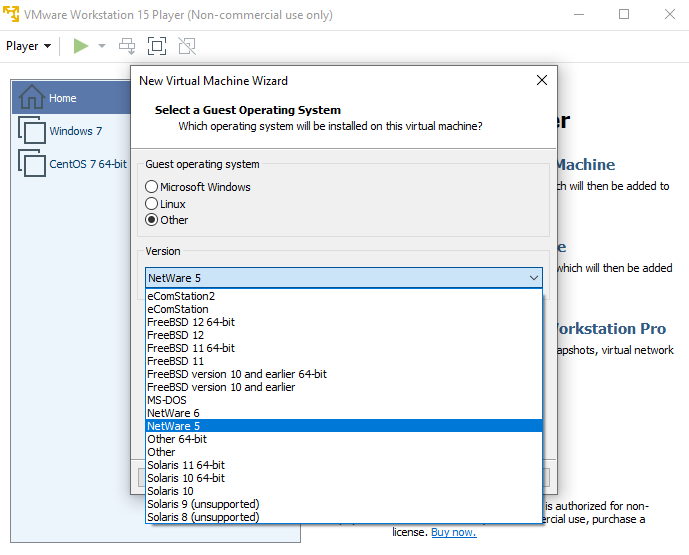Choose eComStation2 from the version list

344,296
